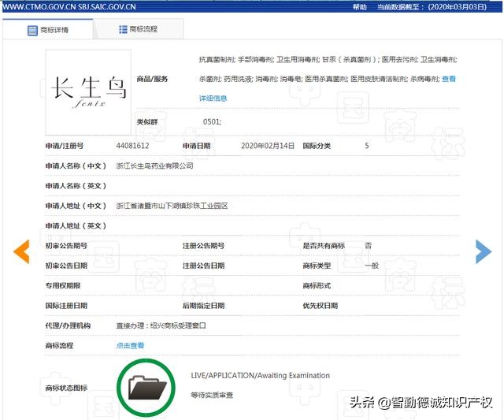Select first goods line starting 抗真菌制剂

point(328,59)
